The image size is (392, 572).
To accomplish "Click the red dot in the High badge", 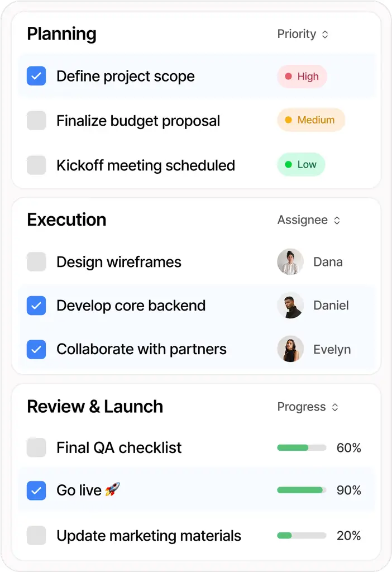I will (288, 76).
